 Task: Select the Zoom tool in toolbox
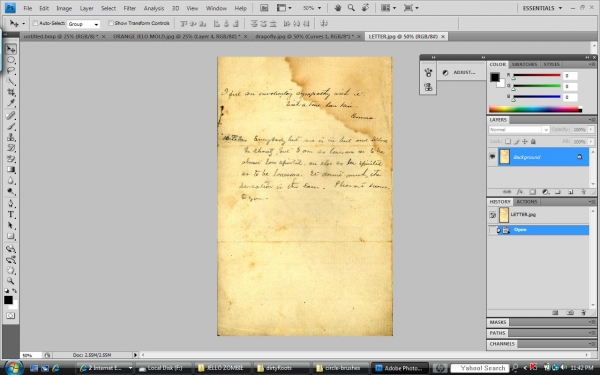coord(11,281)
